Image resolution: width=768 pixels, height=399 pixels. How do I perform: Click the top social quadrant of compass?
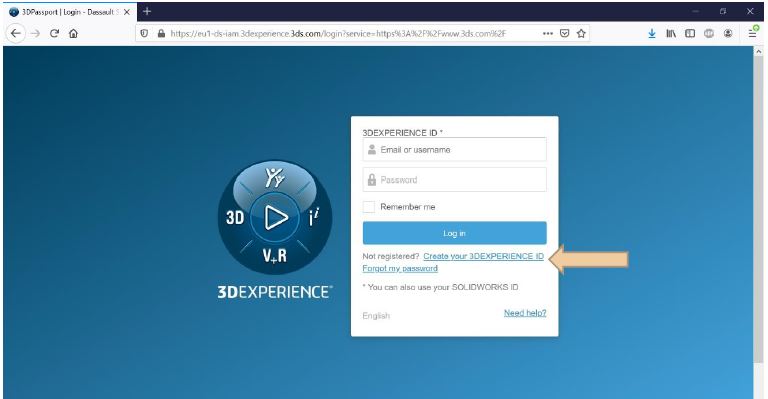pyautogui.click(x=274, y=177)
